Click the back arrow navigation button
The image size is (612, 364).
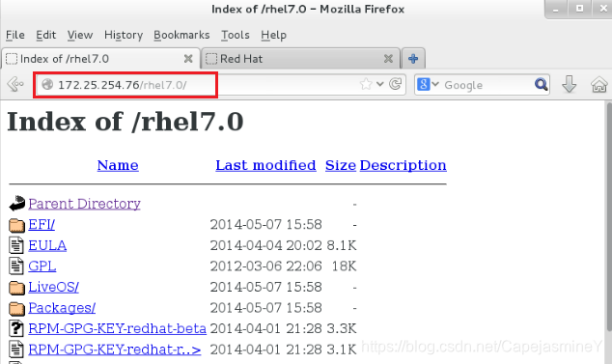click(15, 84)
